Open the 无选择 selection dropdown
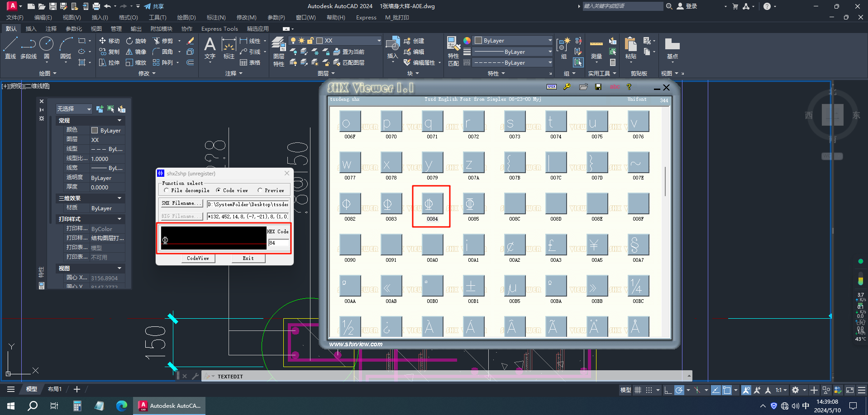The width and height of the screenshot is (868, 415). (74, 109)
